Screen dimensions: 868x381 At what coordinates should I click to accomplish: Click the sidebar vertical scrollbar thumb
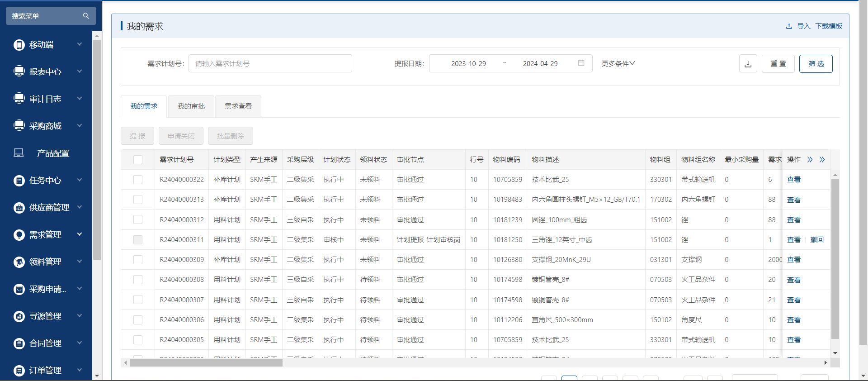tap(96, 150)
